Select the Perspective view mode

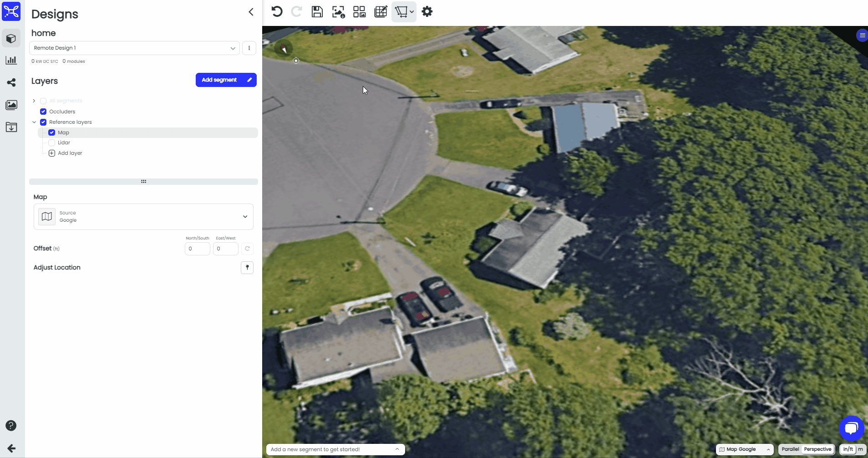click(817, 449)
